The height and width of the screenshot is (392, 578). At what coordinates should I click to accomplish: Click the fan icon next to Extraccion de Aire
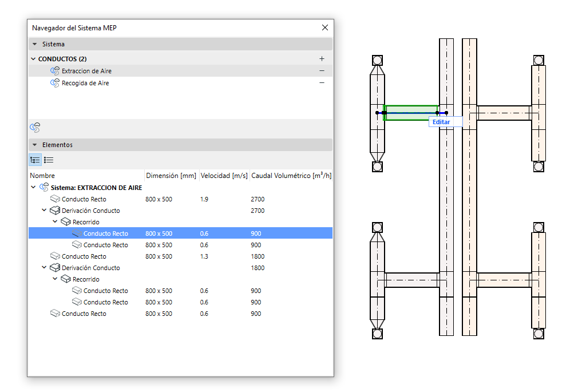click(x=55, y=71)
